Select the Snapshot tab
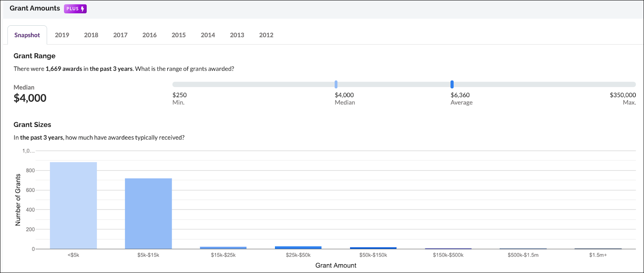Viewport: 644px width, 273px height. (x=27, y=35)
